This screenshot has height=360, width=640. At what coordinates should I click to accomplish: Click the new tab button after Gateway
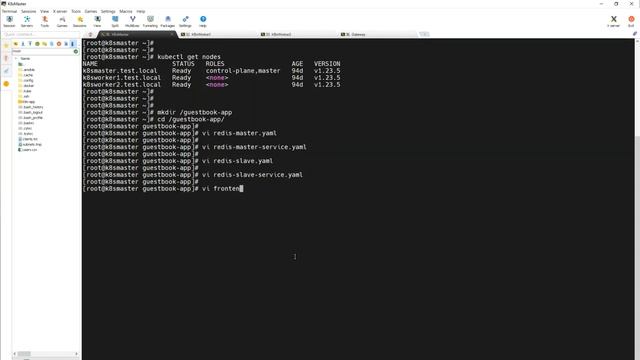[x=424, y=34]
